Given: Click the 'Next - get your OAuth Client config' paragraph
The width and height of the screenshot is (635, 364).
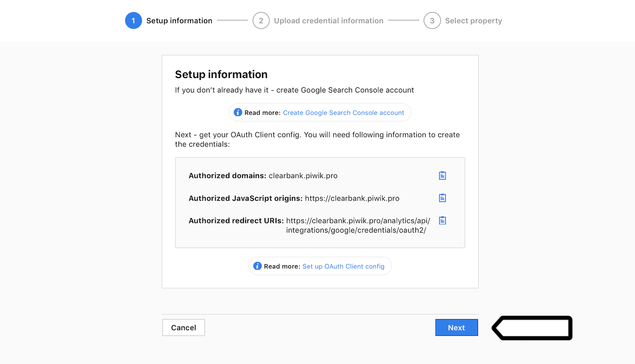Looking at the screenshot, I should click(317, 139).
